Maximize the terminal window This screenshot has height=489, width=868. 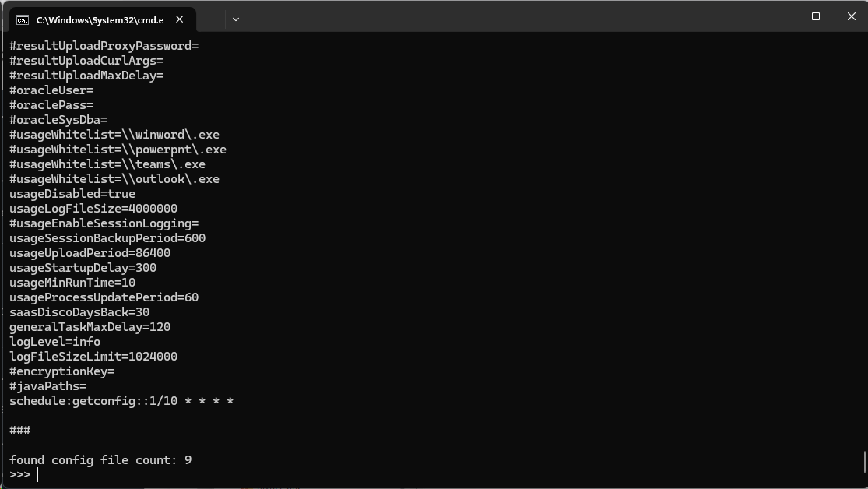pos(816,16)
